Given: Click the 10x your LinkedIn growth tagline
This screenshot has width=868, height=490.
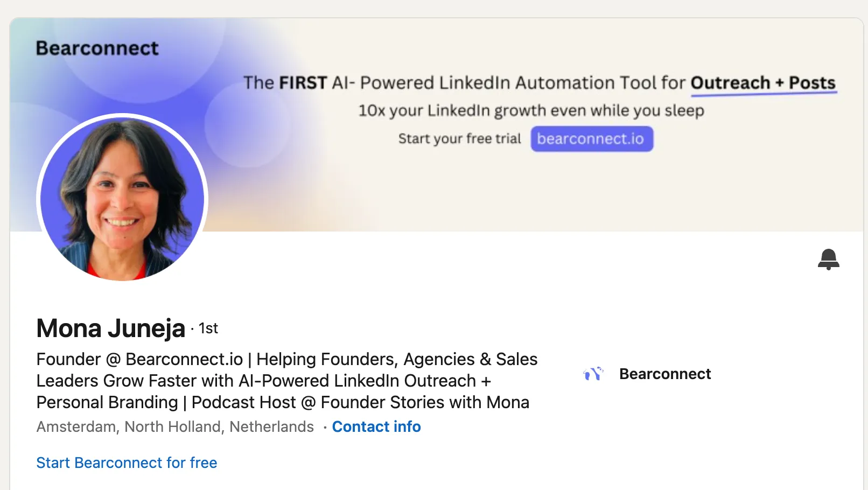Looking at the screenshot, I should click(531, 110).
